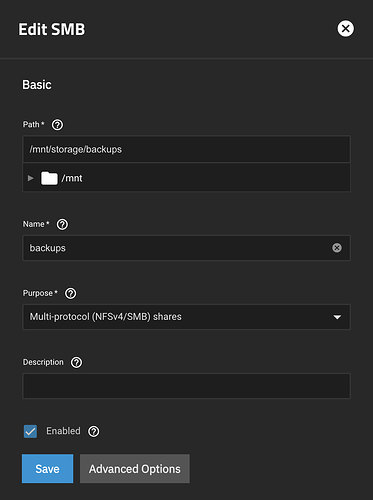Screen dimensions: 373x500
Task: Open Advanced Options
Action: click(135, 469)
